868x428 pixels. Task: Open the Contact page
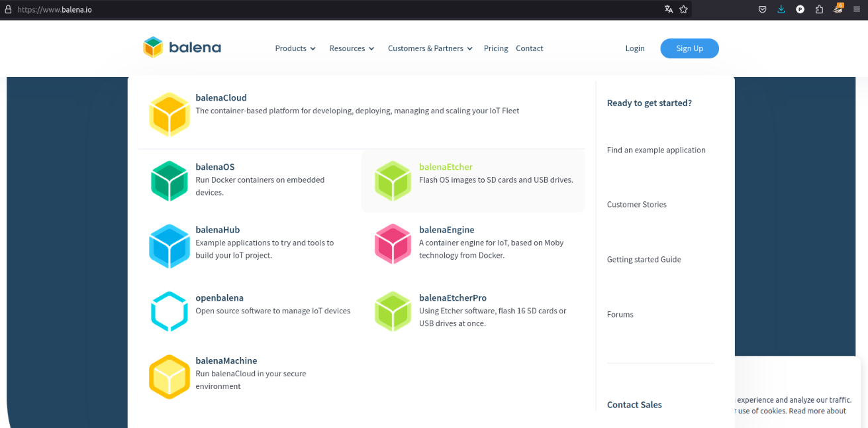tap(529, 48)
